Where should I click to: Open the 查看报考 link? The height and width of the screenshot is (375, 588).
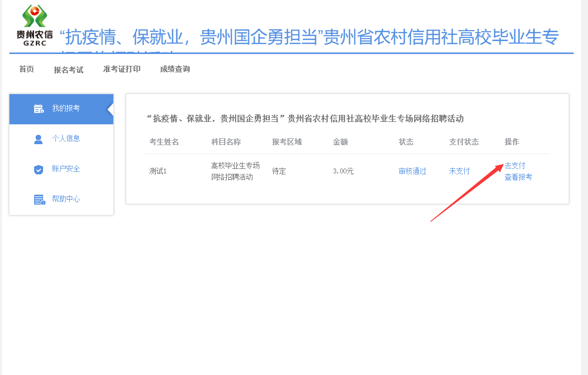[518, 177]
